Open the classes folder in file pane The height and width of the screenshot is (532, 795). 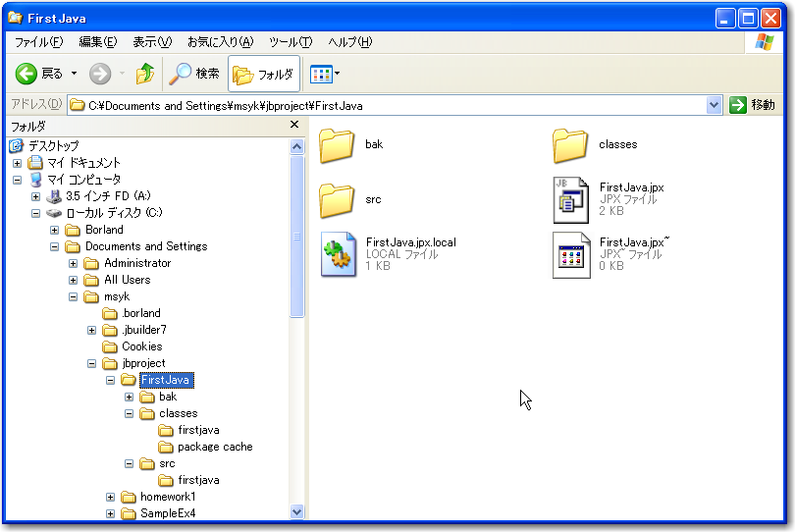pos(570,144)
